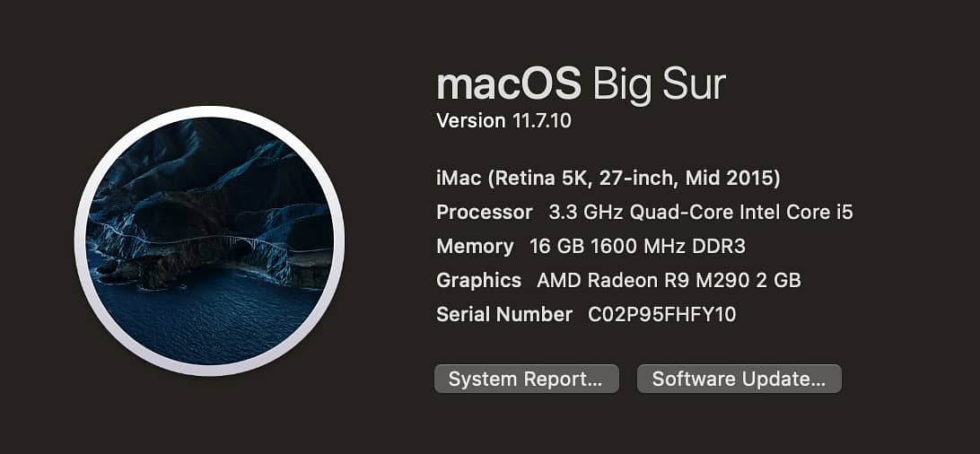The width and height of the screenshot is (980, 454).
Task: Click the Memory label
Action: pyautogui.click(x=475, y=247)
